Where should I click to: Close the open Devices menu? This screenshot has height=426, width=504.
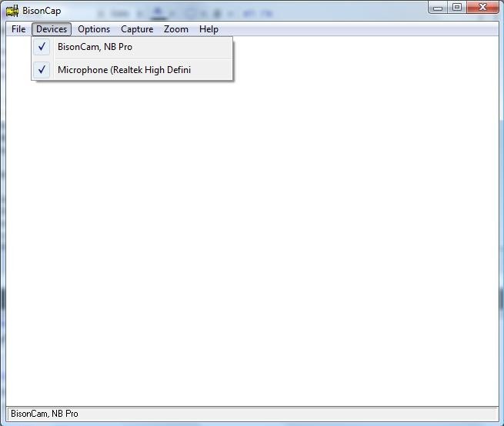point(52,29)
